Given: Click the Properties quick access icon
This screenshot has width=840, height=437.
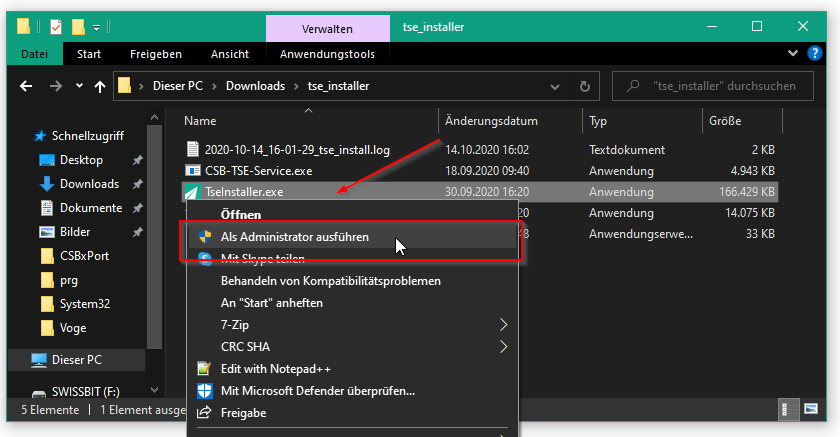Looking at the screenshot, I should pos(56,26).
